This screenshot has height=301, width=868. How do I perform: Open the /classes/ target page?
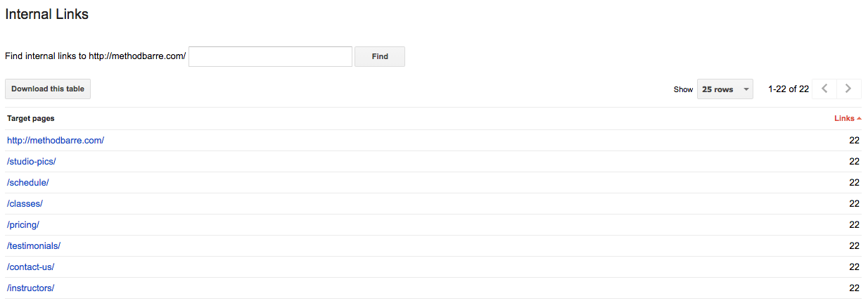pyautogui.click(x=25, y=204)
